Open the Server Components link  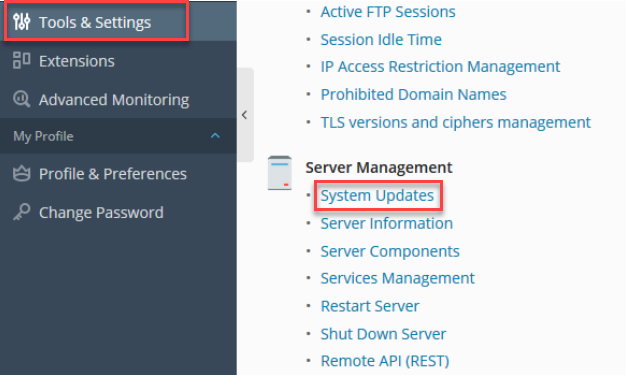[390, 251]
